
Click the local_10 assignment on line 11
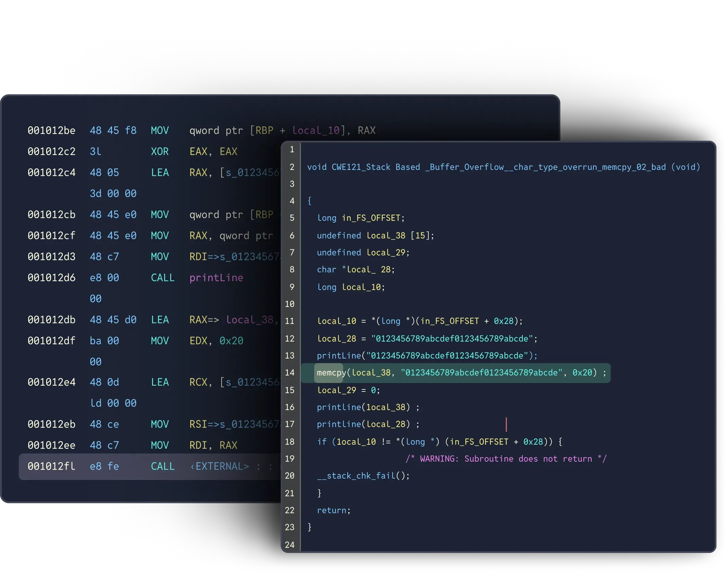[420, 321]
